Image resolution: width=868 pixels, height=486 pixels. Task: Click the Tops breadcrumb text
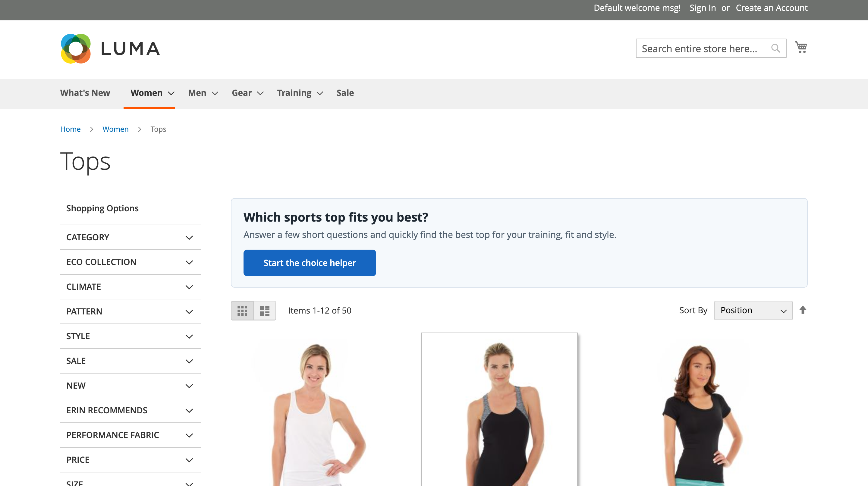158,129
